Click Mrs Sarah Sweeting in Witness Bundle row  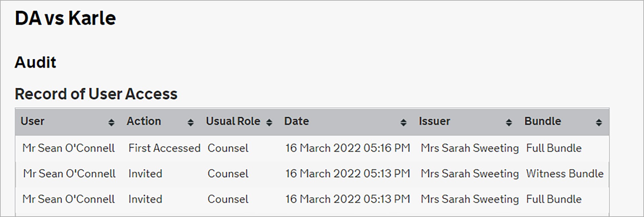[470, 173]
